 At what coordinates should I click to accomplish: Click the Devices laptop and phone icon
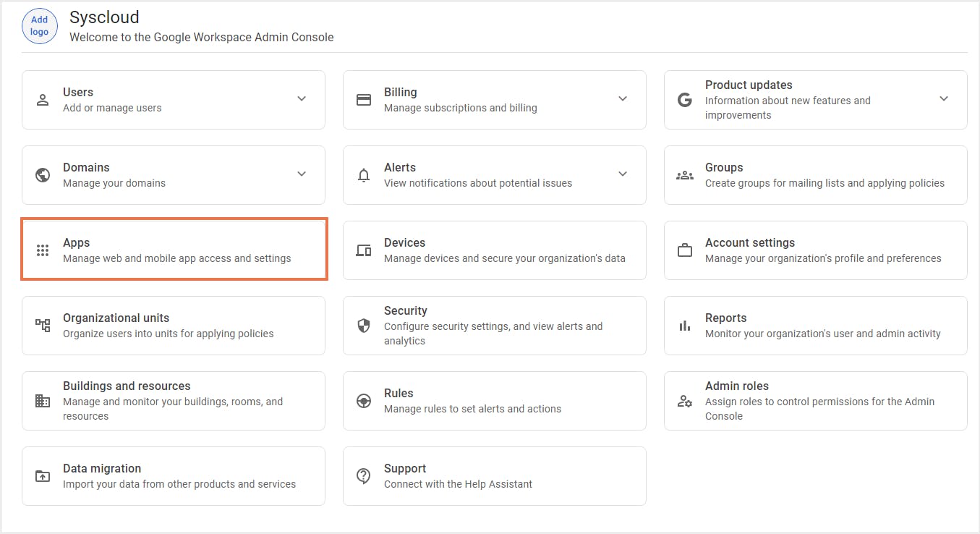tap(364, 250)
